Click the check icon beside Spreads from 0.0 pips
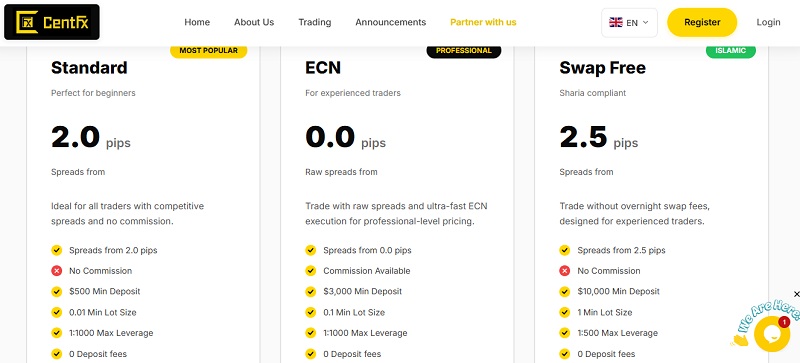The width and height of the screenshot is (800, 363). (x=311, y=250)
